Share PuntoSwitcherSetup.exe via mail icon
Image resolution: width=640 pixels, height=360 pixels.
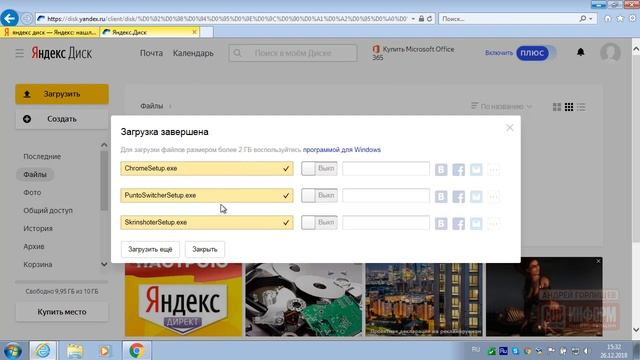[x=476, y=196]
